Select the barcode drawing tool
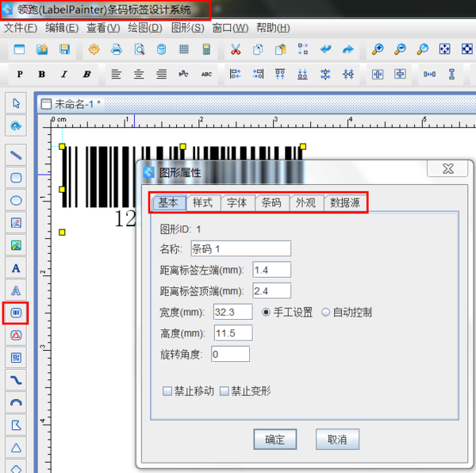476x473 pixels. (16, 313)
